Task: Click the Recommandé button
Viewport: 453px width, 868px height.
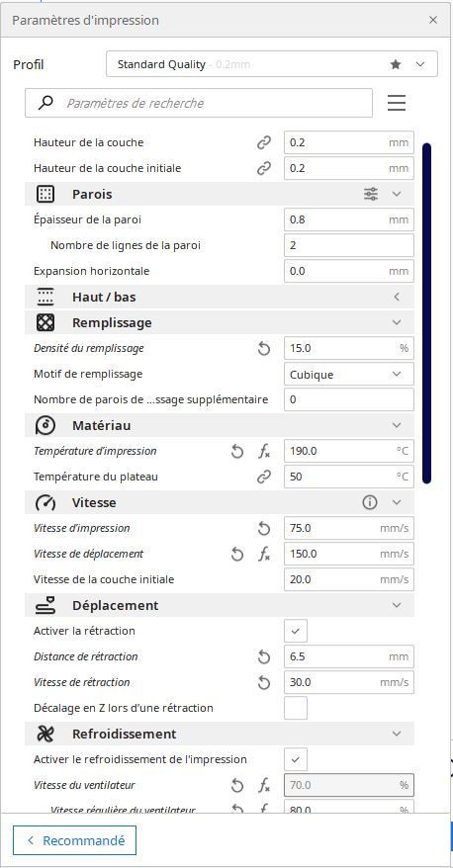Action: pyautogui.click(x=75, y=840)
